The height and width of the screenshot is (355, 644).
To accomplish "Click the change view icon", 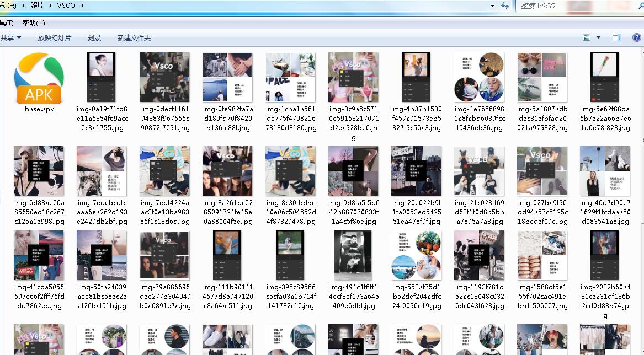I will click(x=587, y=37).
